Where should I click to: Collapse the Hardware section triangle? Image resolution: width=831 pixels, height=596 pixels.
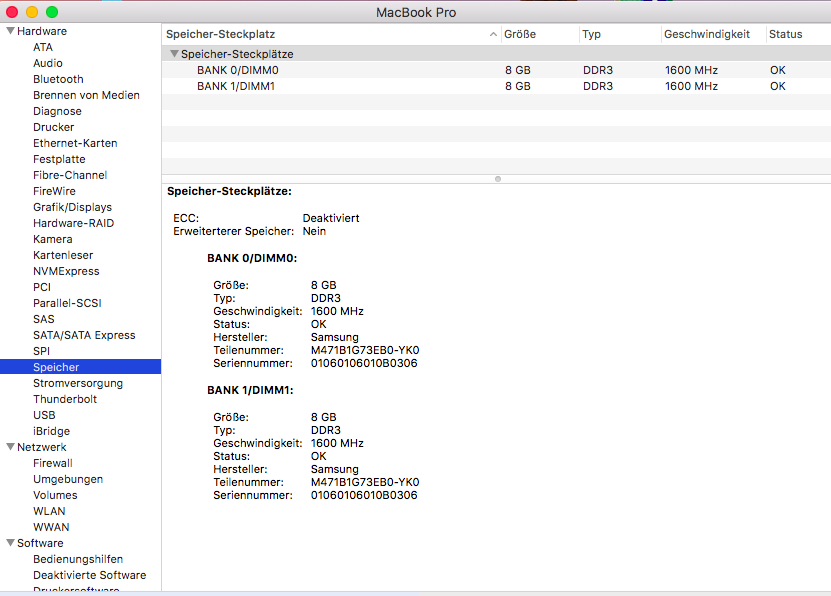point(10,31)
